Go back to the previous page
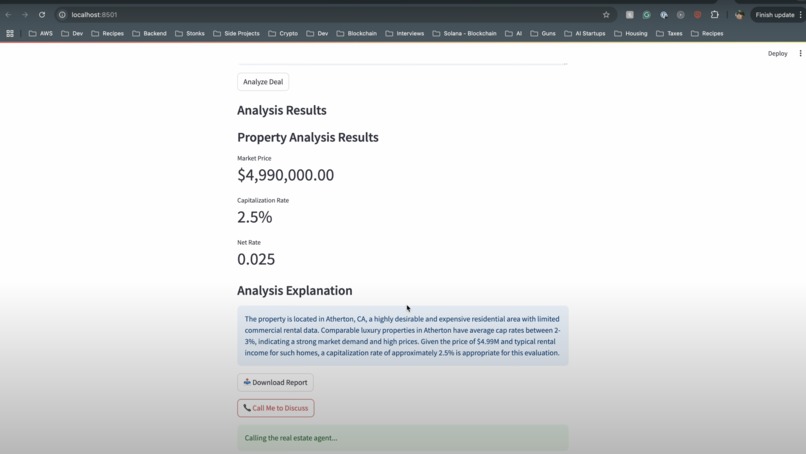 click(x=8, y=15)
